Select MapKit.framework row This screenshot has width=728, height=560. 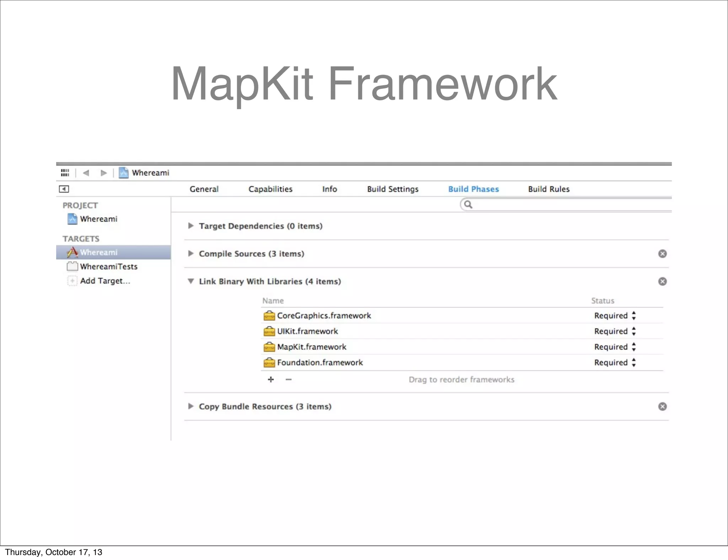coord(462,347)
